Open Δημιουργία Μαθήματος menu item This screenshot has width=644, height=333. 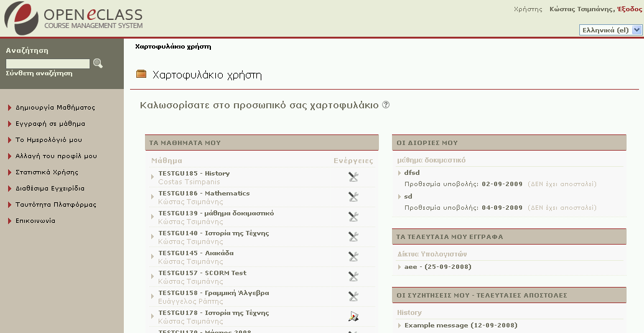pyautogui.click(x=55, y=108)
